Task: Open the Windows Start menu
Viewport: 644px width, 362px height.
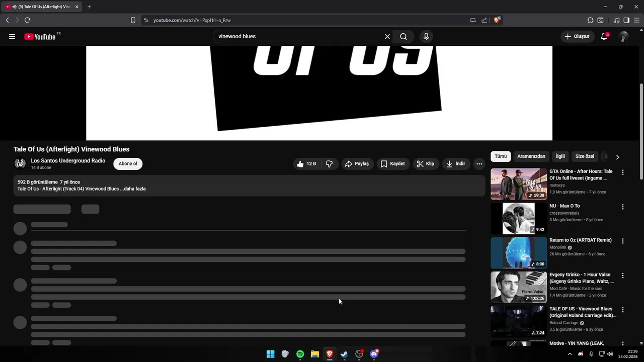Action: (x=270, y=354)
